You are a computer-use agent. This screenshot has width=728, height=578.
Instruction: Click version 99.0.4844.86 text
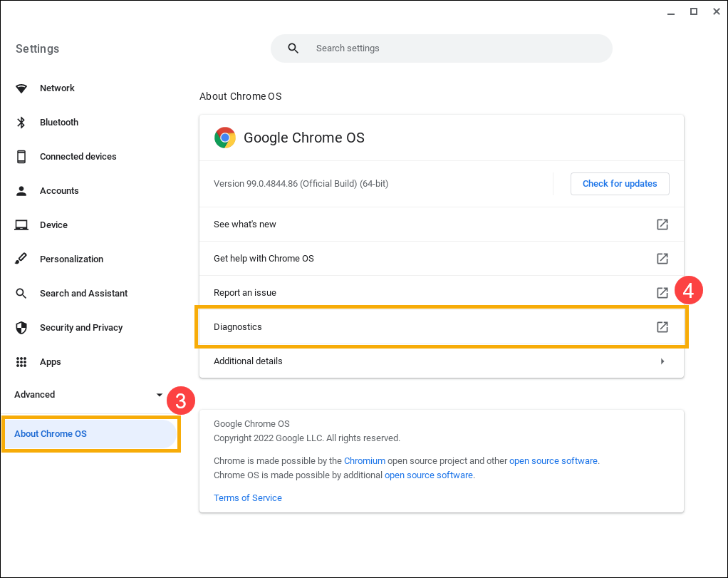301,184
